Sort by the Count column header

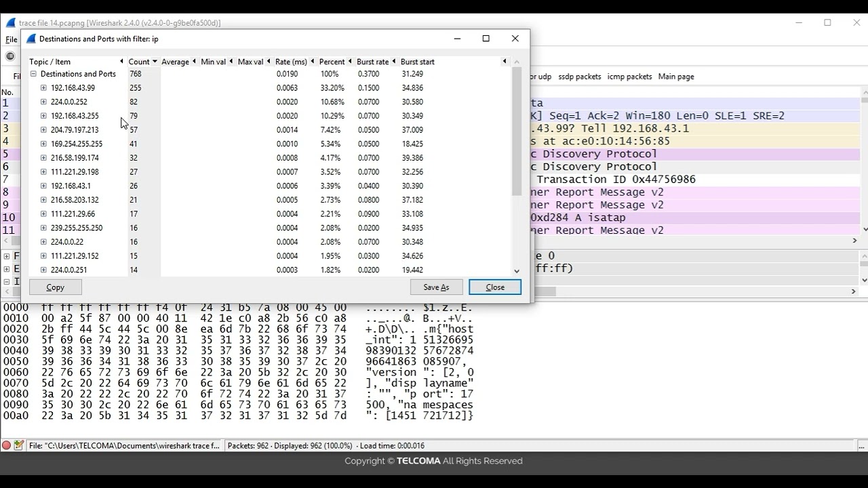pyautogui.click(x=142, y=62)
